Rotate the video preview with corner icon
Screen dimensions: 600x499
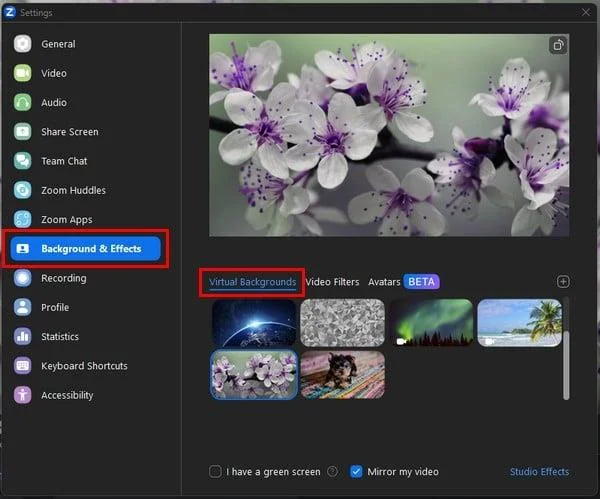coord(558,46)
